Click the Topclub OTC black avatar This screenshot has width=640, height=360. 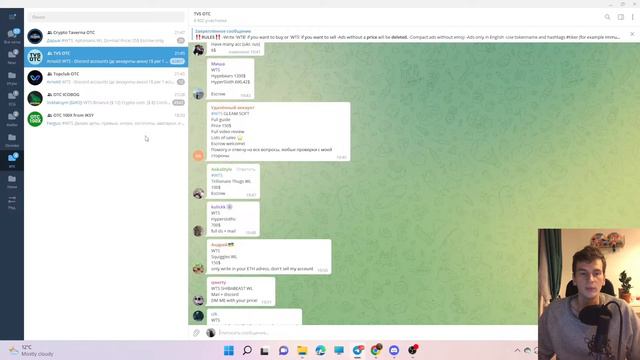tap(35, 78)
